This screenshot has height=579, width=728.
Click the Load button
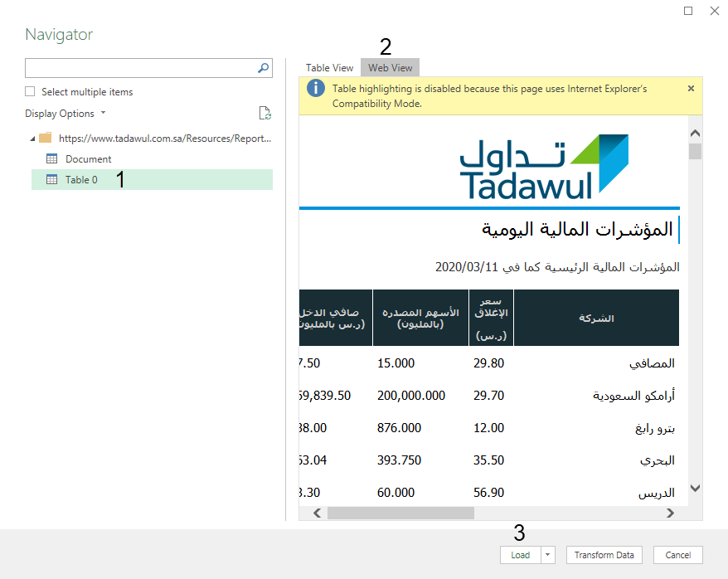coord(521,555)
